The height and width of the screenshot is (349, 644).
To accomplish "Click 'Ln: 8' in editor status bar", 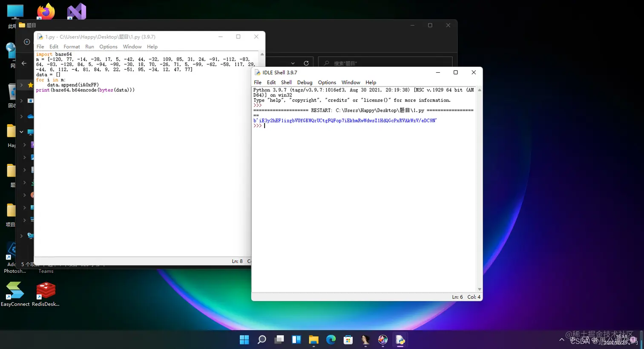I will tap(237, 261).
